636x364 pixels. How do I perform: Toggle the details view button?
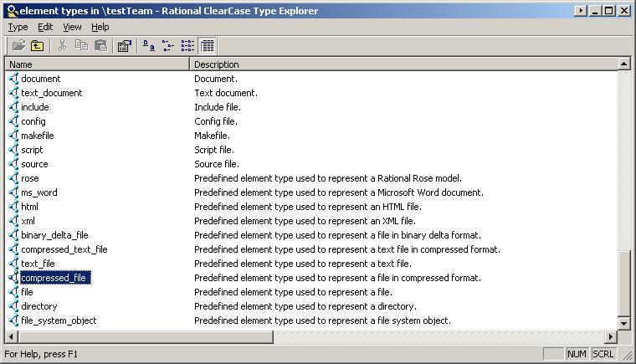pyautogui.click(x=207, y=46)
